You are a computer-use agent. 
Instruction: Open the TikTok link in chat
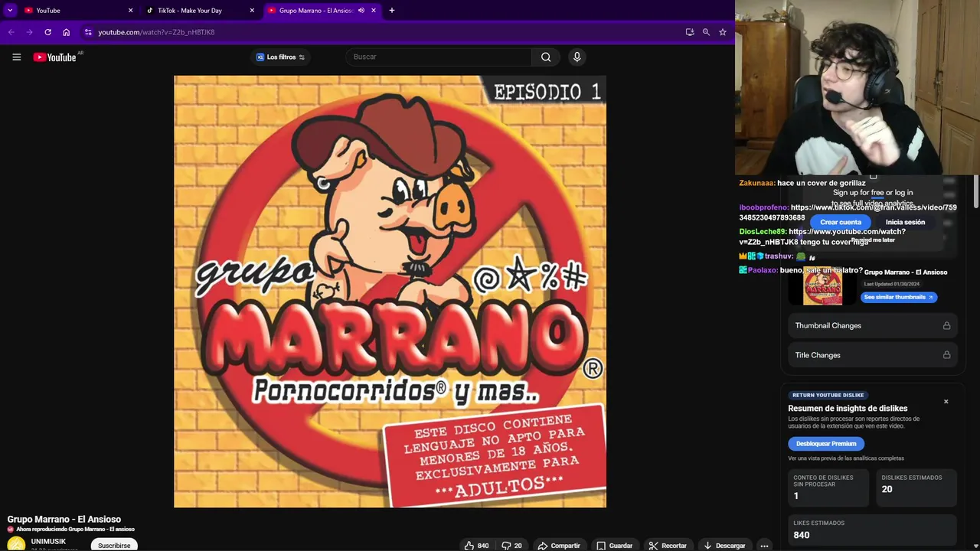tap(848, 213)
